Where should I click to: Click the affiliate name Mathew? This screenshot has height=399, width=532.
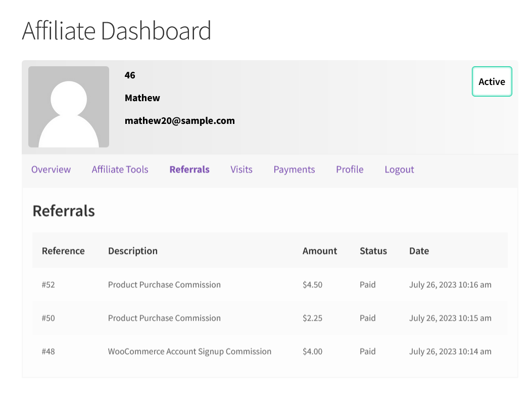[142, 98]
